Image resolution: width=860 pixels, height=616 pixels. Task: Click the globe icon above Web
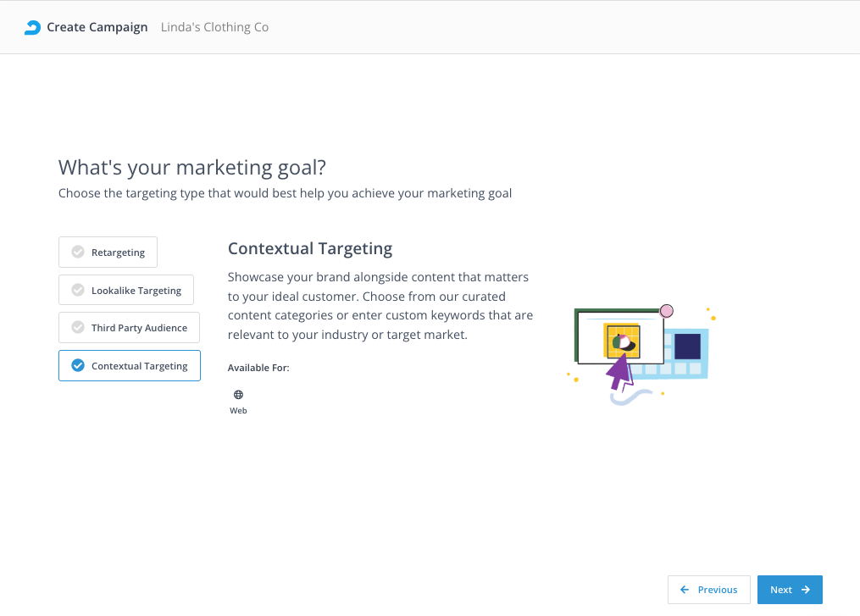[238, 395]
